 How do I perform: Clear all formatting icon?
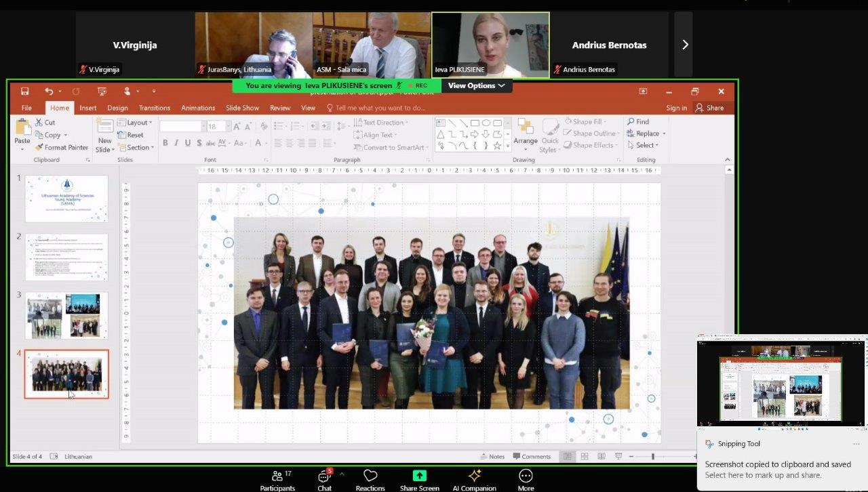pos(263,126)
